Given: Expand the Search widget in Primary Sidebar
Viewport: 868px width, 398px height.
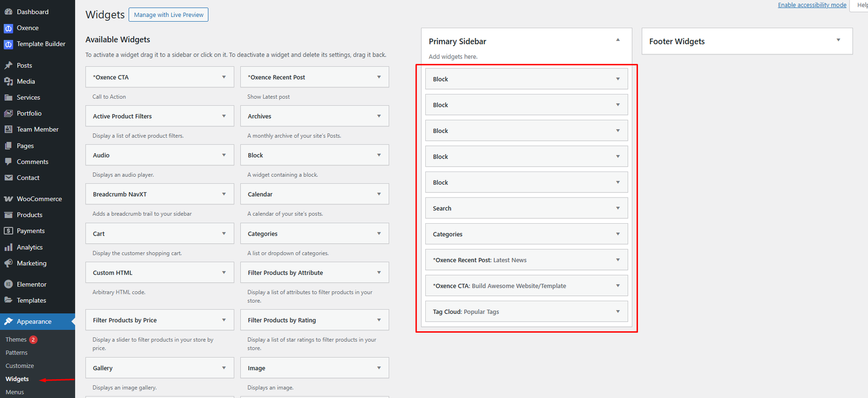Looking at the screenshot, I should pyautogui.click(x=617, y=209).
